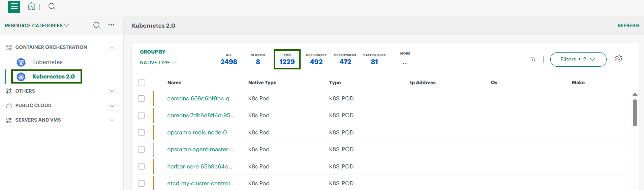The width and height of the screenshot is (644, 190).
Task: Click the Kubernetes helm icon in sidebar
Action: pos(21,62)
